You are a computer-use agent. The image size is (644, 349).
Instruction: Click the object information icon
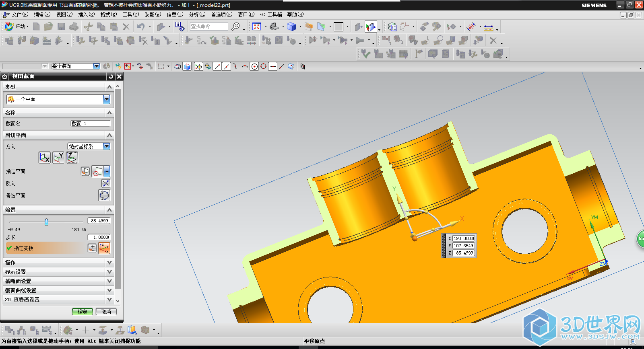click(x=180, y=27)
